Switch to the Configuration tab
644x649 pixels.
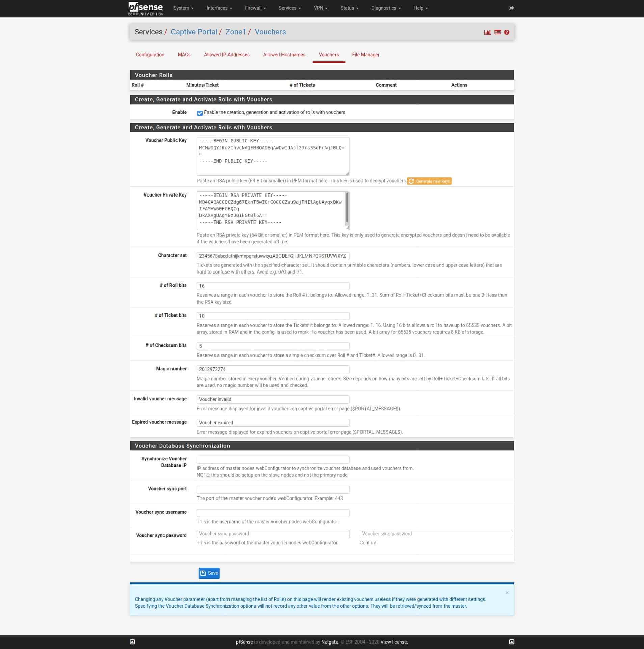pyautogui.click(x=150, y=55)
